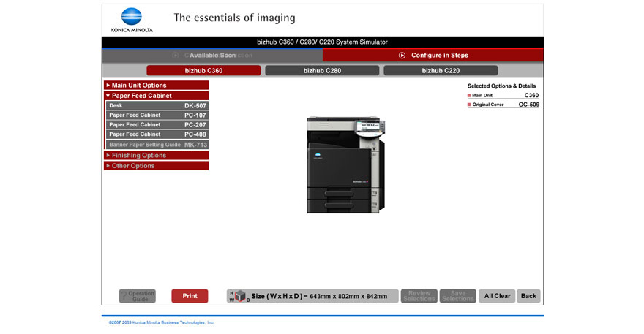This screenshot has width=644, height=334.
Task: Click the play icon beside Available Soon
Action: [x=176, y=56]
